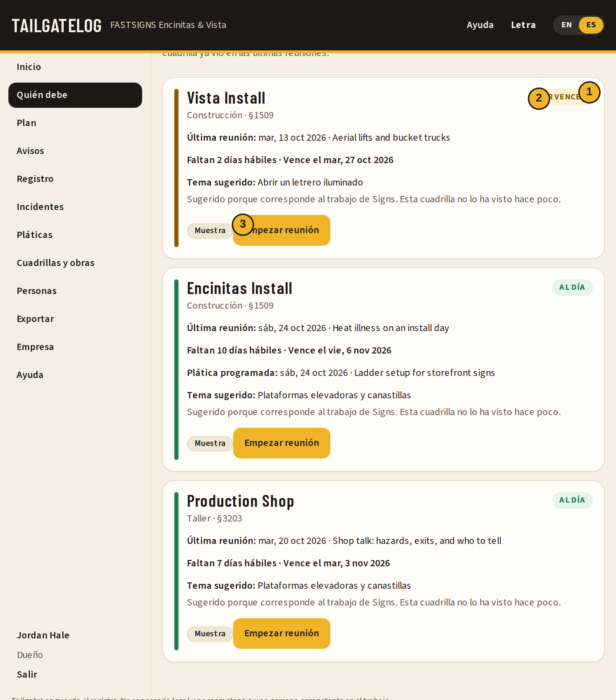
Task: Select the ES language option
Action: pyautogui.click(x=591, y=25)
